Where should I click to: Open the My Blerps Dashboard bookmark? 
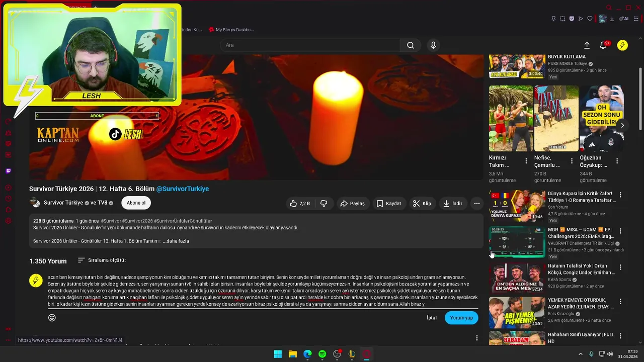click(x=231, y=30)
